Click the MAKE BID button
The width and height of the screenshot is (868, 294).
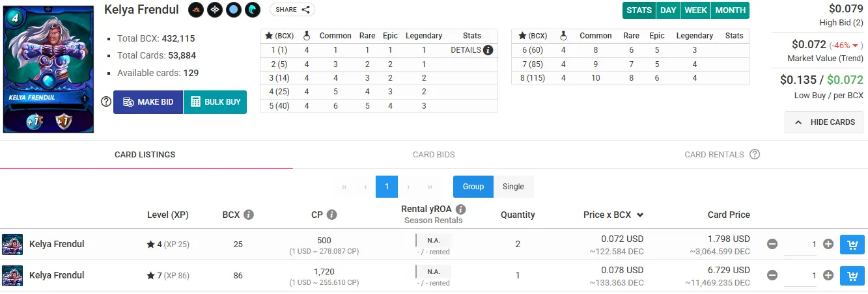[148, 102]
